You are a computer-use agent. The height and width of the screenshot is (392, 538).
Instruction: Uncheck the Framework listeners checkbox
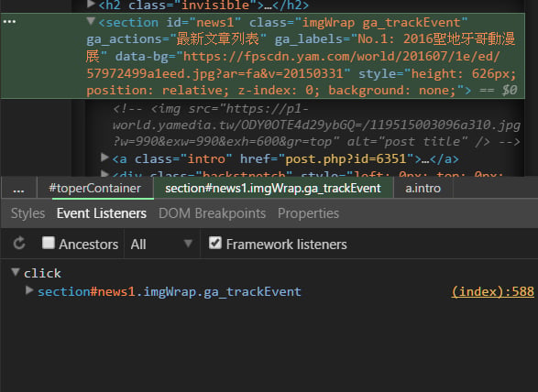click(x=215, y=243)
